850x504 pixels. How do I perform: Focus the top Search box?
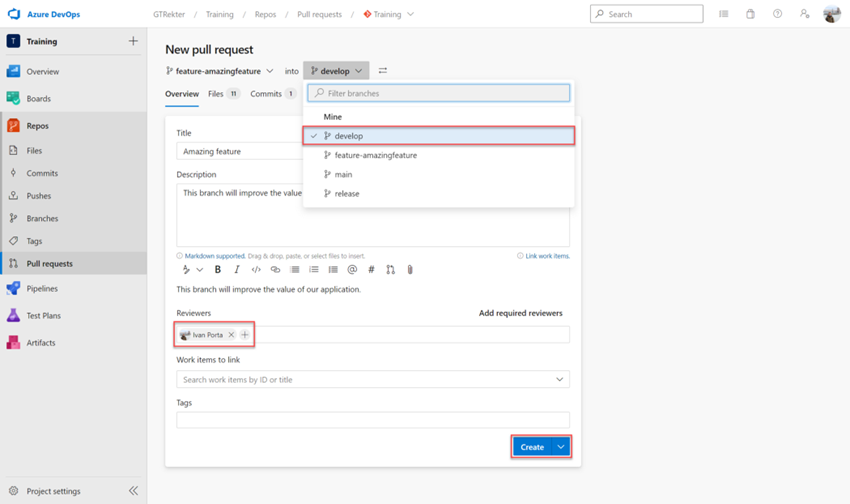(x=646, y=14)
